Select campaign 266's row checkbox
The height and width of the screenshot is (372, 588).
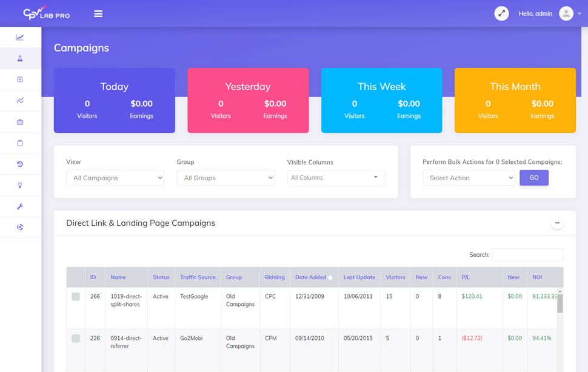75,297
